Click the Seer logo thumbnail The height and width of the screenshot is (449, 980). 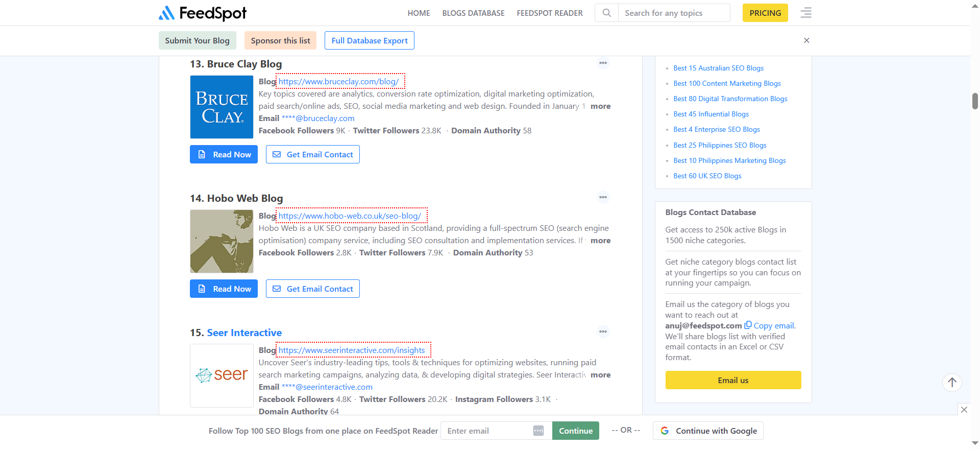(x=222, y=375)
